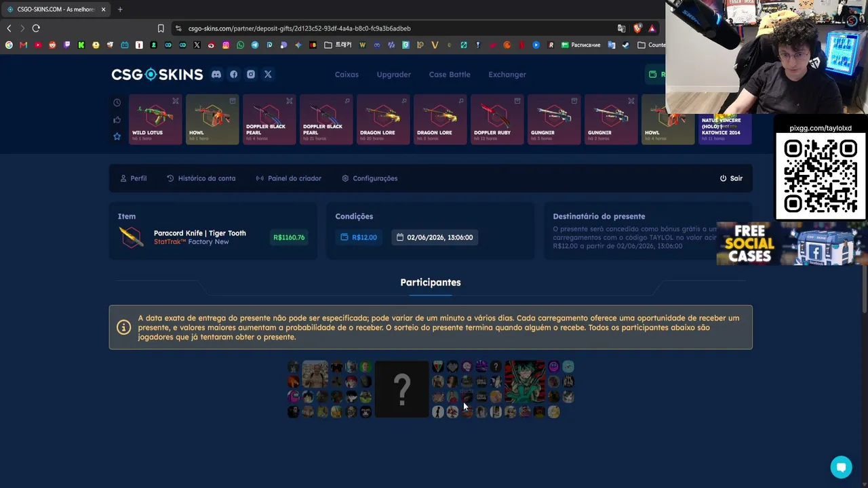Click the browser reload button
The height and width of the screenshot is (488, 868).
[36, 28]
